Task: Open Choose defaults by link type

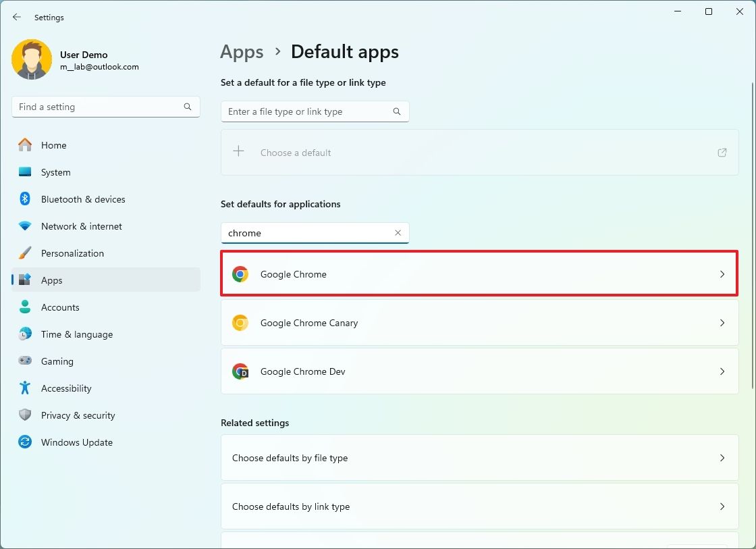Action: point(479,506)
